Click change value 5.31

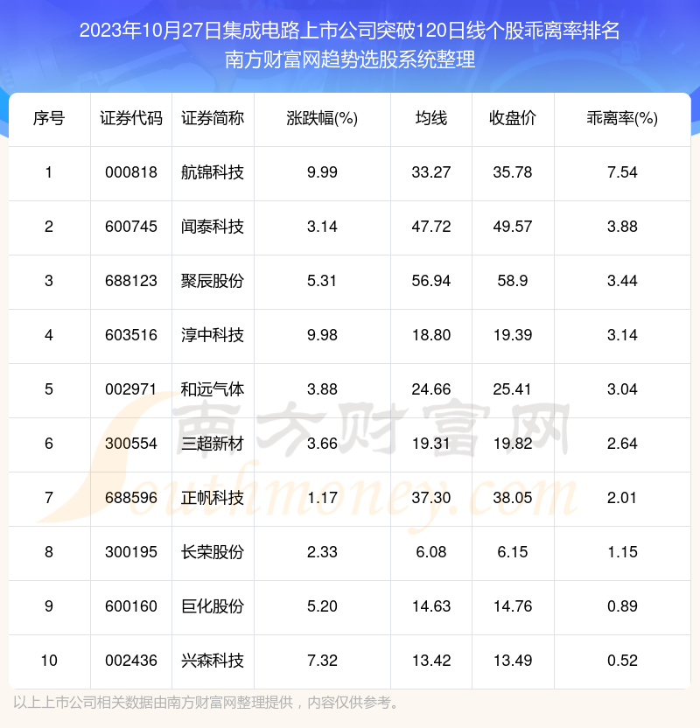click(322, 281)
